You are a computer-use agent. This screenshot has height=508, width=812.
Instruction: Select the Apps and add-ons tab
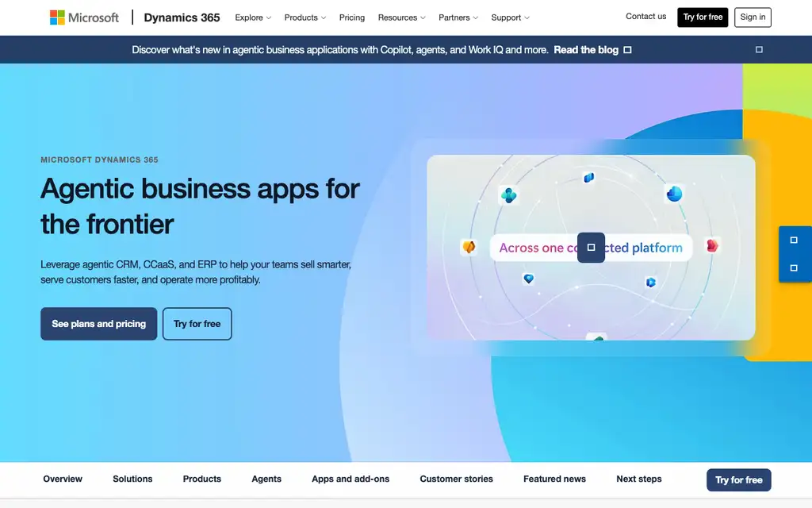[x=350, y=479]
